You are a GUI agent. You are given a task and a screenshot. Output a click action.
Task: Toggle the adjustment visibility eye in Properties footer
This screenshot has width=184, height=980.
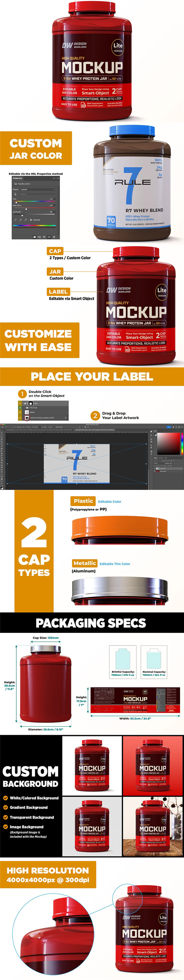pos(49,237)
